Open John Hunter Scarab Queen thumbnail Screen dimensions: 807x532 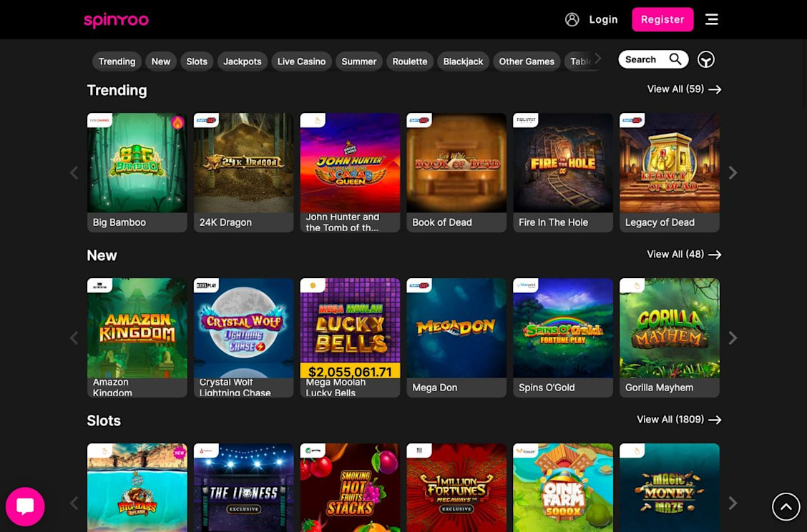click(350, 162)
